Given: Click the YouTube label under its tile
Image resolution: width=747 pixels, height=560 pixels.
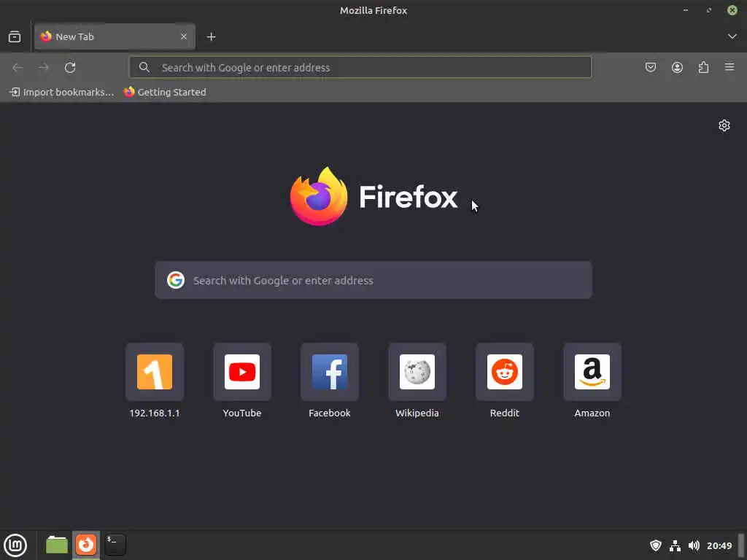Looking at the screenshot, I should (x=242, y=413).
